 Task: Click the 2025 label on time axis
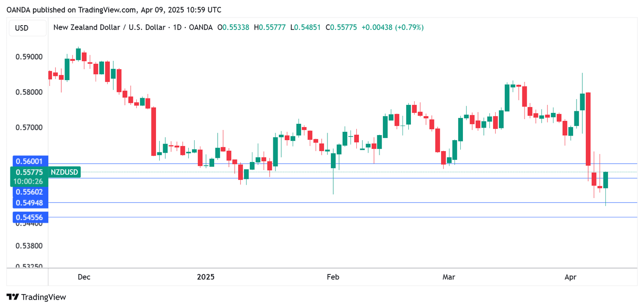(x=205, y=277)
